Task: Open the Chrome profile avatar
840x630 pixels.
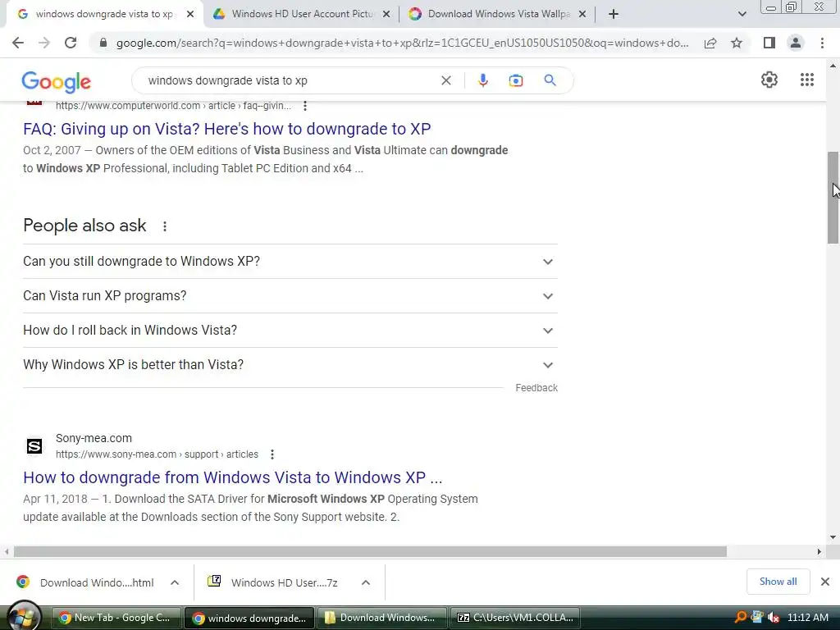Action: tap(796, 43)
